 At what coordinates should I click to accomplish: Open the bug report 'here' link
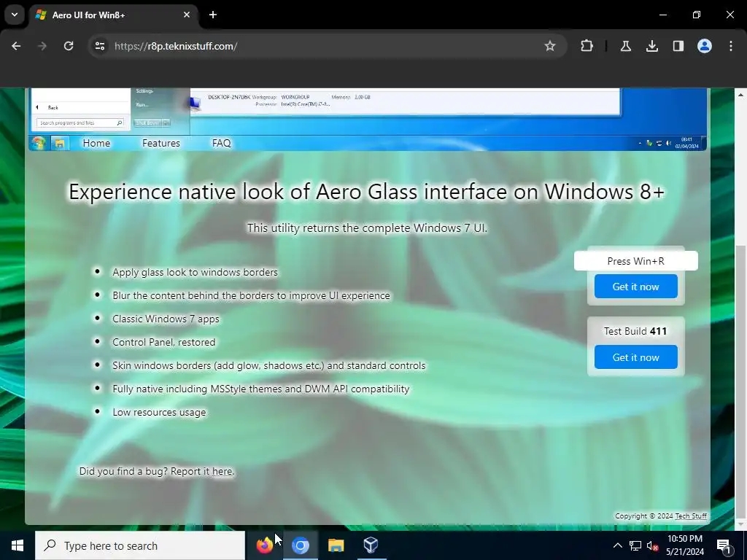point(222,472)
